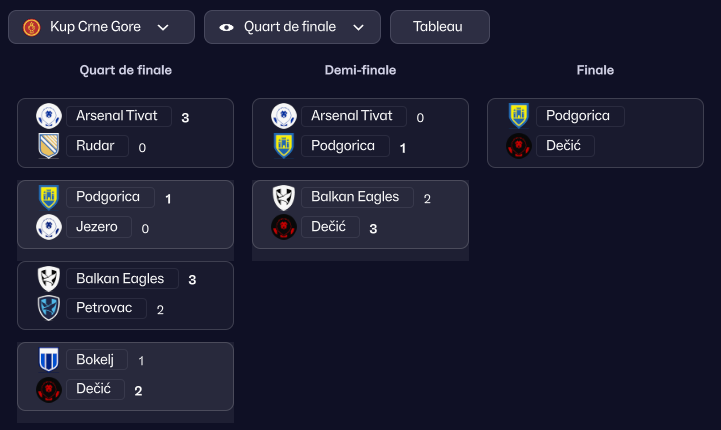Click Jezero team logo icon
The image size is (721, 430).
coord(49,227)
